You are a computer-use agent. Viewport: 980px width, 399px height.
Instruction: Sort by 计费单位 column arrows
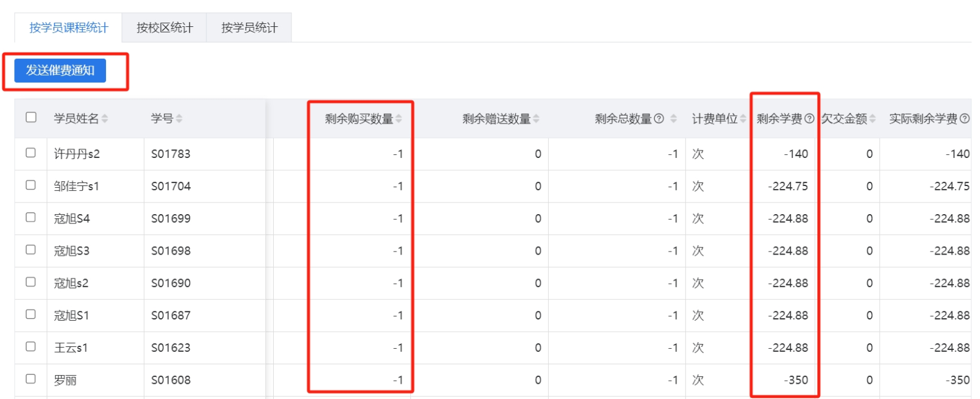743,119
